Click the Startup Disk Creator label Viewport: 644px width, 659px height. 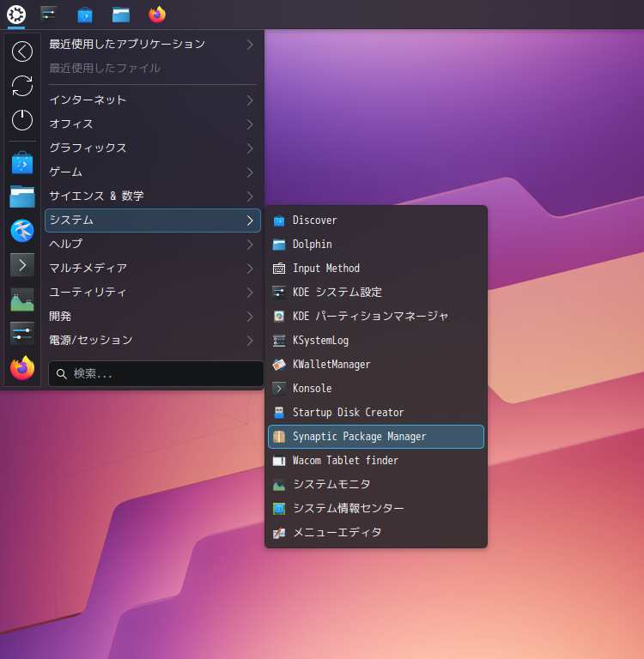pyautogui.click(x=349, y=413)
